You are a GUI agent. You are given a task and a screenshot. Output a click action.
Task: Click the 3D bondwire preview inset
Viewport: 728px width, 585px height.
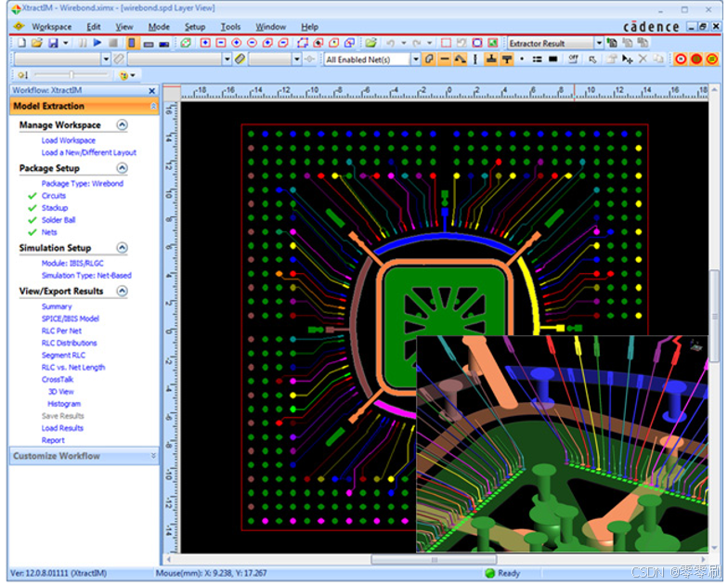(x=563, y=445)
